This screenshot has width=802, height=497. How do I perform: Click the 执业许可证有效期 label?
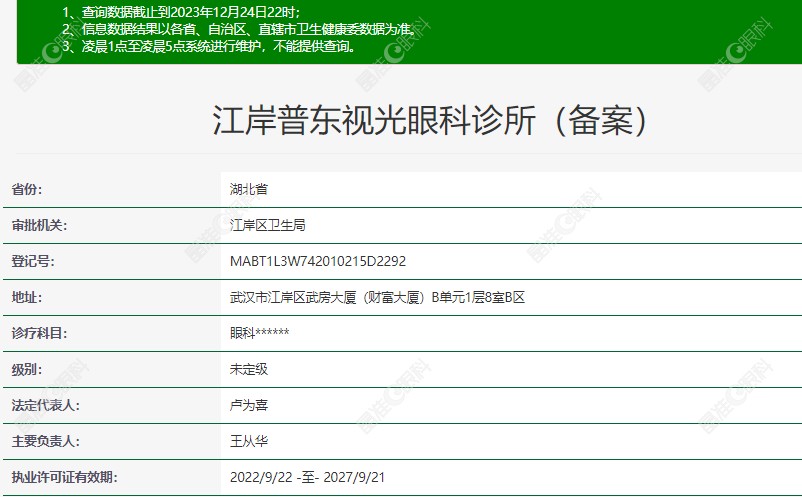point(64,477)
